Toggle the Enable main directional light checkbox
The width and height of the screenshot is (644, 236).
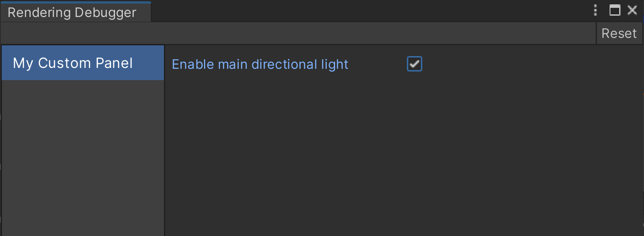(x=414, y=64)
